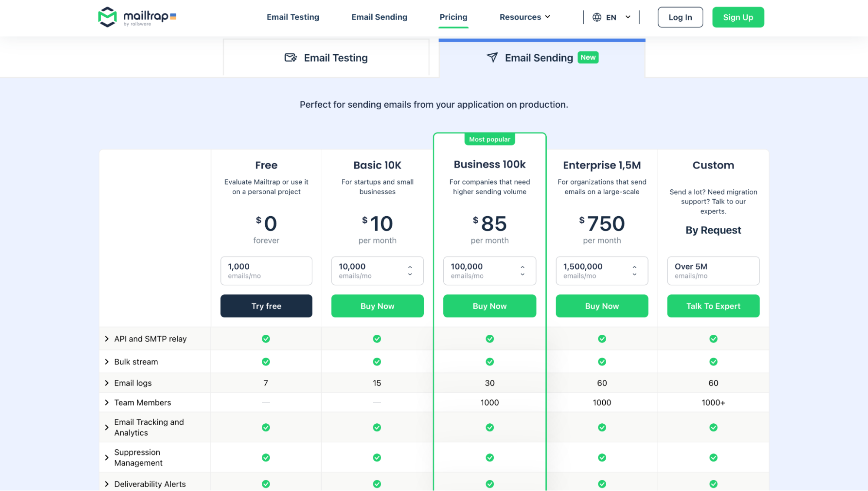This screenshot has height=491, width=868.
Task: Click the Business 100k checkmark for Suppression Management
Action: [x=490, y=458]
